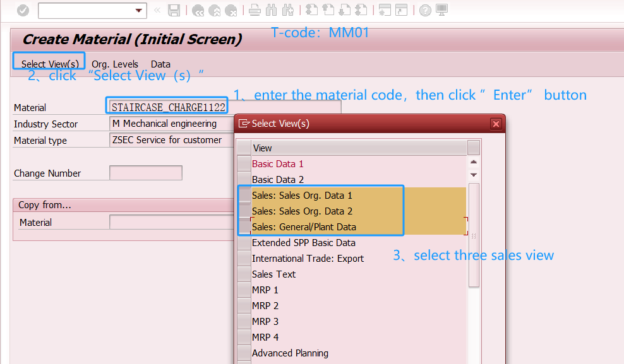Open the Industry Sector dropdown field
The height and width of the screenshot is (364, 624).
tap(171, 124)
